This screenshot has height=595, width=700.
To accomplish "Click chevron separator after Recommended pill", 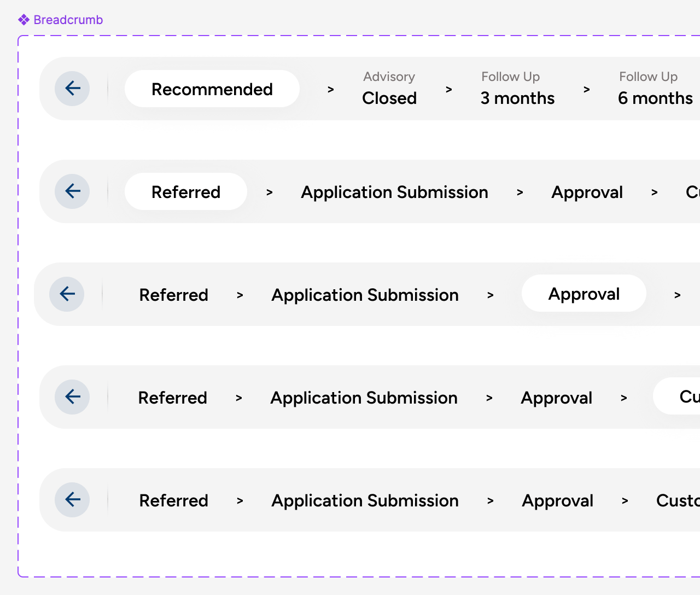I will tap(331, 89).
